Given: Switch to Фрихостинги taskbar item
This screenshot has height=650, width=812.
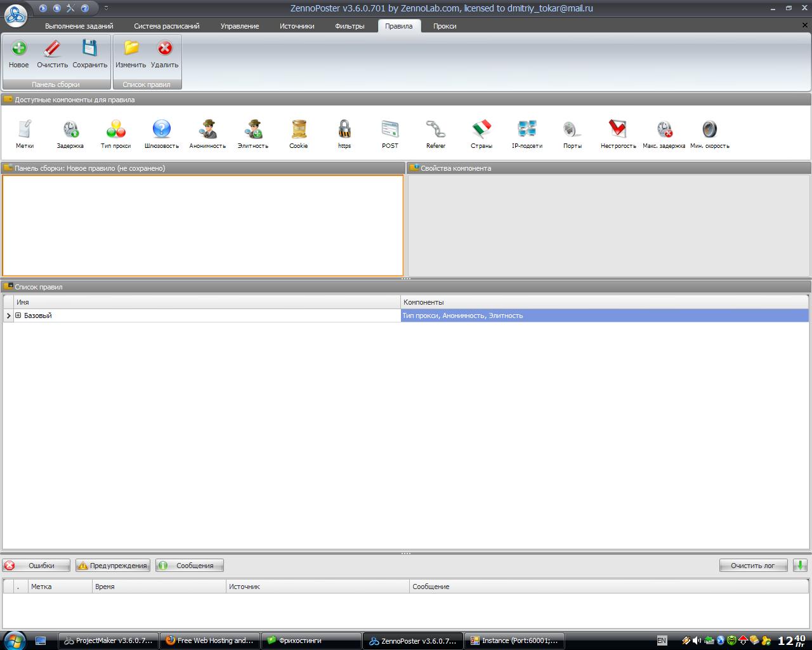Looking at the screenshot, I should (x=311, y=640).
